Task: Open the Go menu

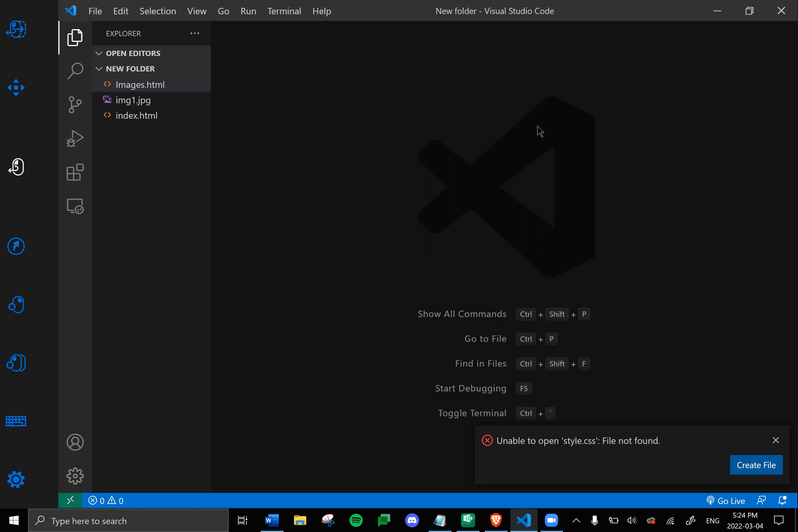Action: click(223, 11)
